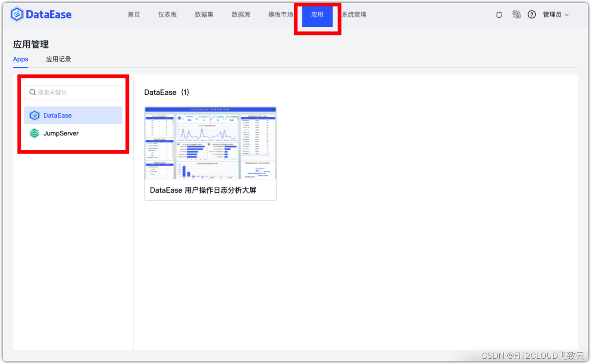Switch to the 应用记录 tab
Image resolution: width=591 pixels, height=364 pixels.
click(59, 59)
